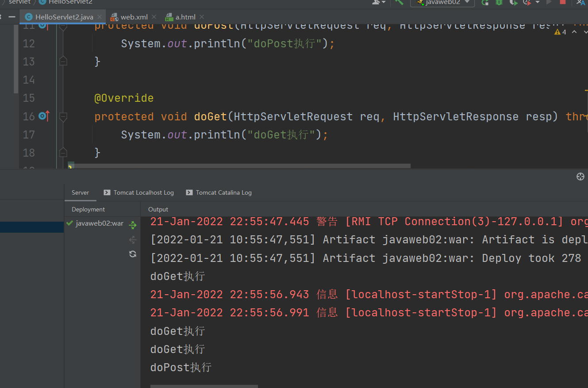This screenshot has height=388, width=588.
Task: Open the dropdown arrow next to Profiler icon
Action: click(538, 2)
